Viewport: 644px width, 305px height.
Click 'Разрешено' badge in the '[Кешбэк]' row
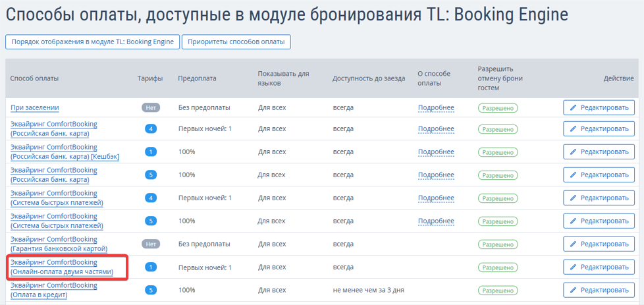click(x=498, y=152)
